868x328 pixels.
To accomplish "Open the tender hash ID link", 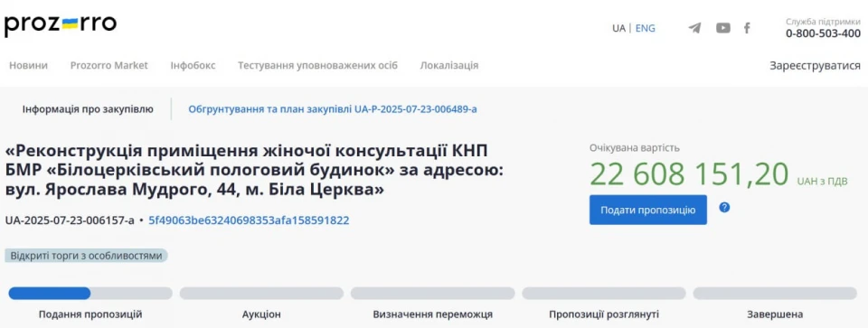I will 249,220.
